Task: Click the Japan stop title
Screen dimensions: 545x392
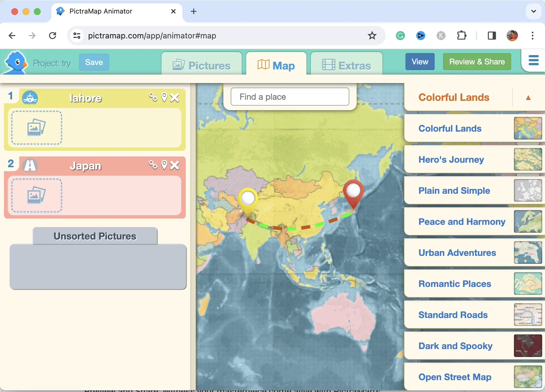Action: [86, 166]
